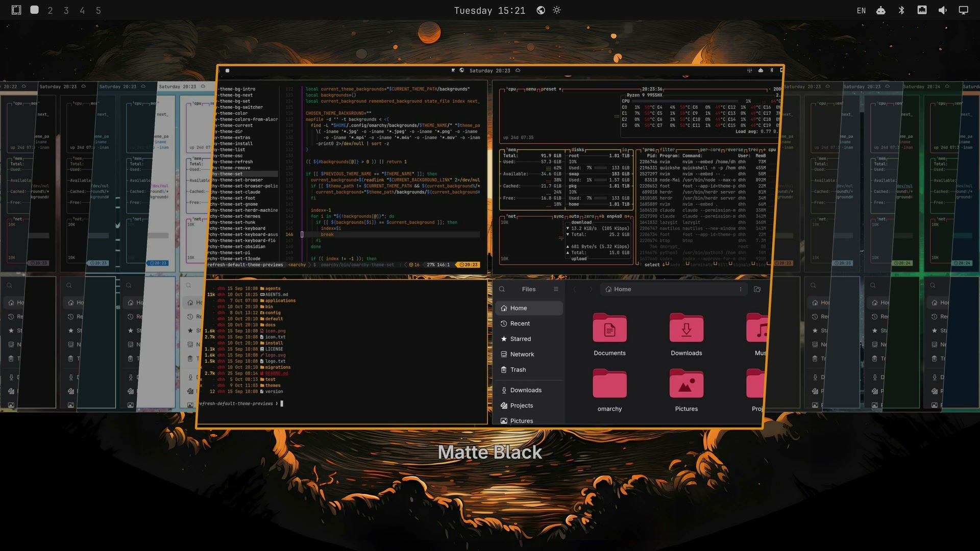Select README.md in the terminal listing

[276, 373]
